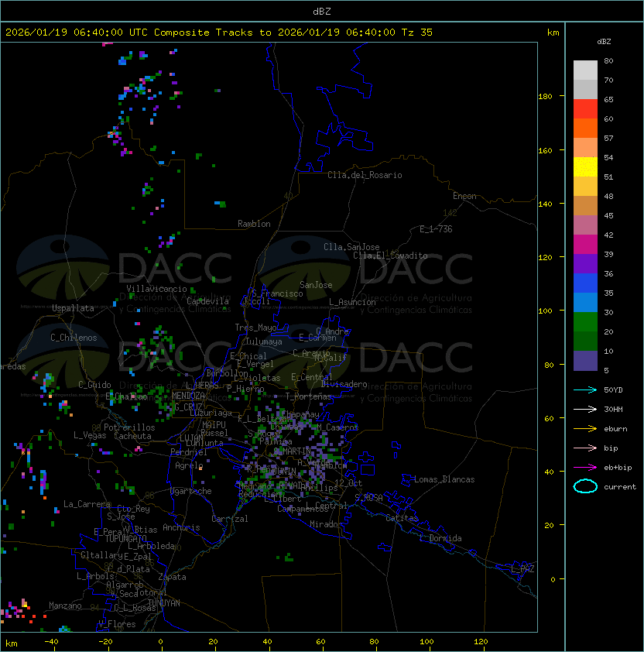Image resolution: width=644 pixels, height=652 pixels.
Task: Click the 'L_Vegas' map label
Action: click(x=90, y=435)
